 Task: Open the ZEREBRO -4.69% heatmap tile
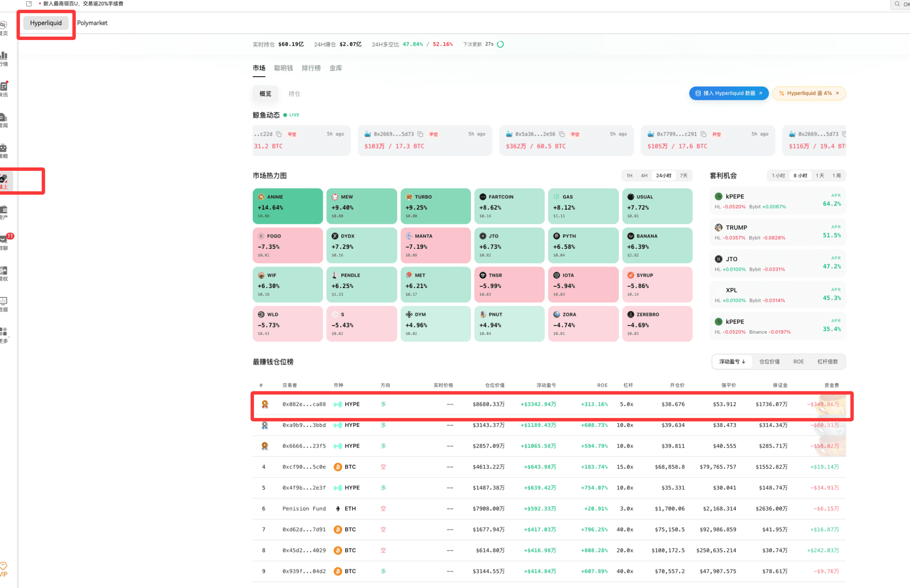(x=657, y=324)
